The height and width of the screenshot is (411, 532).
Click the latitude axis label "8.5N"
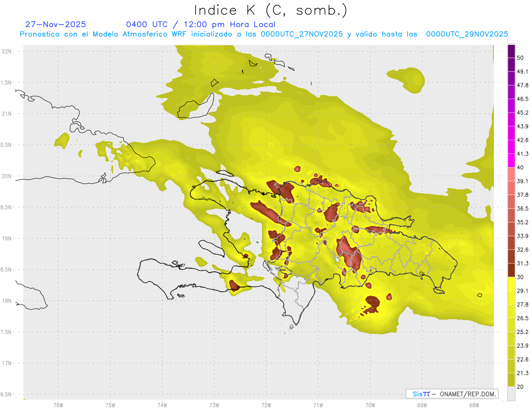coord(6,270)
